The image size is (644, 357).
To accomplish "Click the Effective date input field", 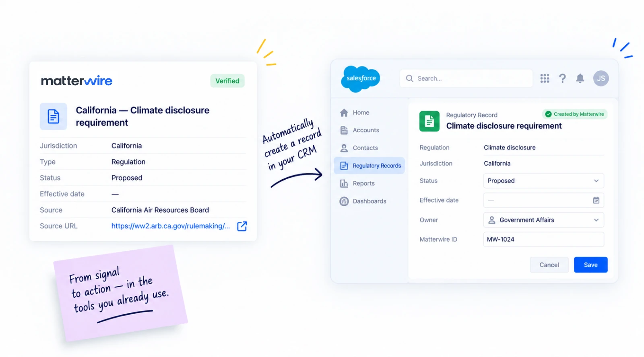I will pos(543,200).
